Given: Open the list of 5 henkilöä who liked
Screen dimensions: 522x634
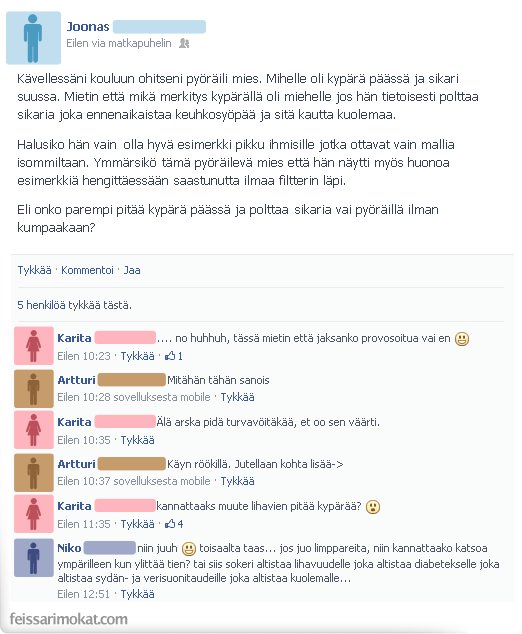Looking at the screenshot, I should 41,305.
